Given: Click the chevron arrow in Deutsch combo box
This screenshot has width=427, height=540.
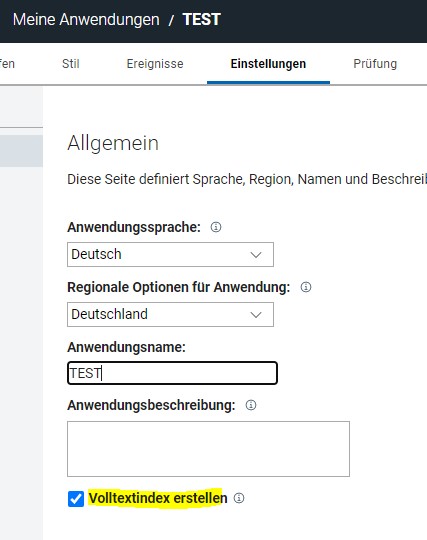Looking at the screenshot, I should coord(256,255).
